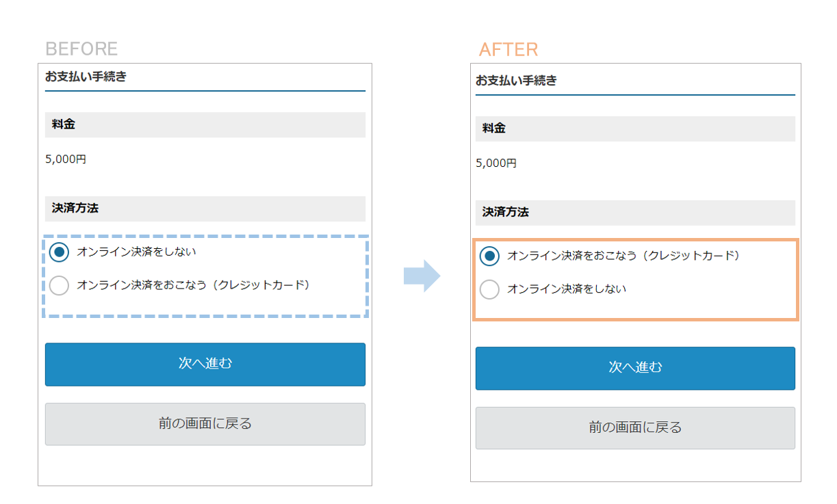Click the AFTER label
Viewport: 837px width, 504px height.
[x=508, y=49]
